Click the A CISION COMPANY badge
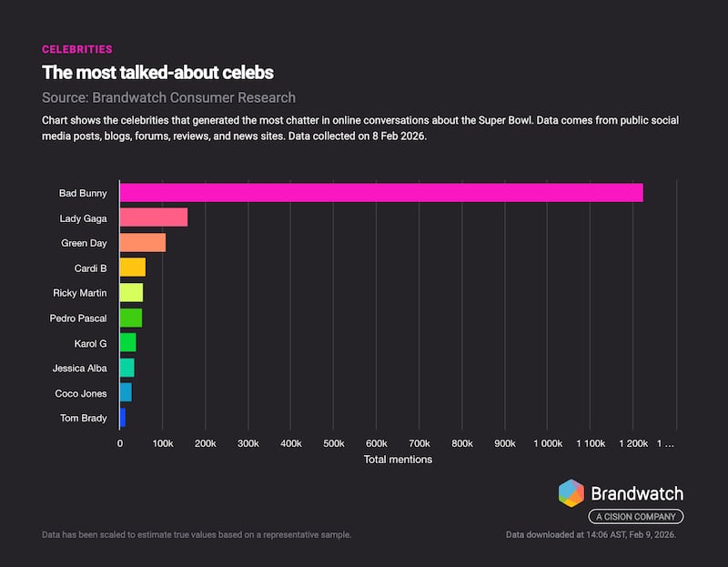Screen dimensions: 728x567 tap(634, 517)
